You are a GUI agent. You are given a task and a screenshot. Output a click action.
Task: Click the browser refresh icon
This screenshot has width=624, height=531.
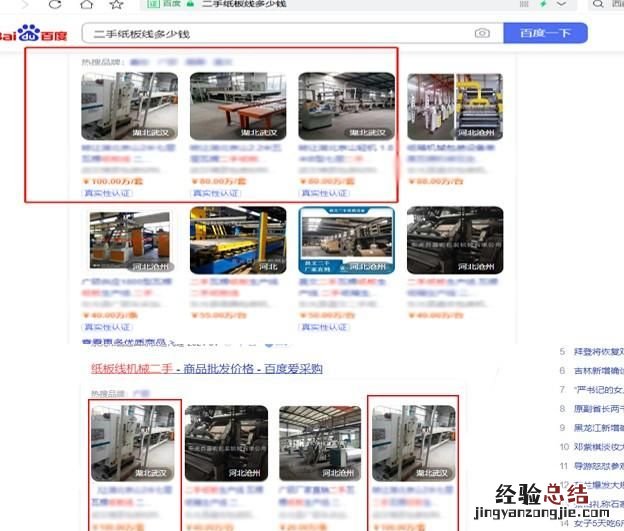tap(55, 4)
